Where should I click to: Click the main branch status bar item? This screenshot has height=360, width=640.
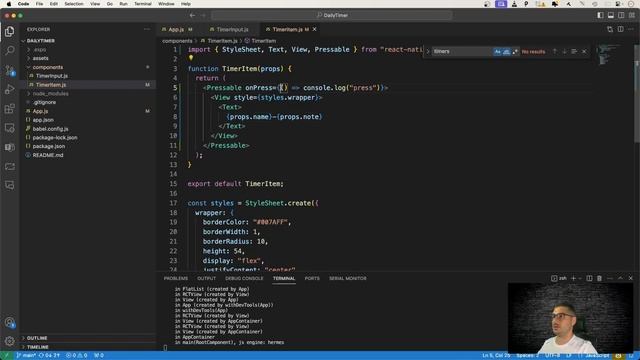click(26, 356)
